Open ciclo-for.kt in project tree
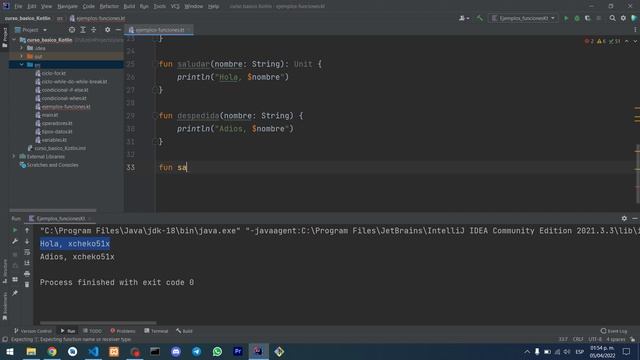Image resolution: width=640 pixels, height=360 pixels. pos(53,73)
